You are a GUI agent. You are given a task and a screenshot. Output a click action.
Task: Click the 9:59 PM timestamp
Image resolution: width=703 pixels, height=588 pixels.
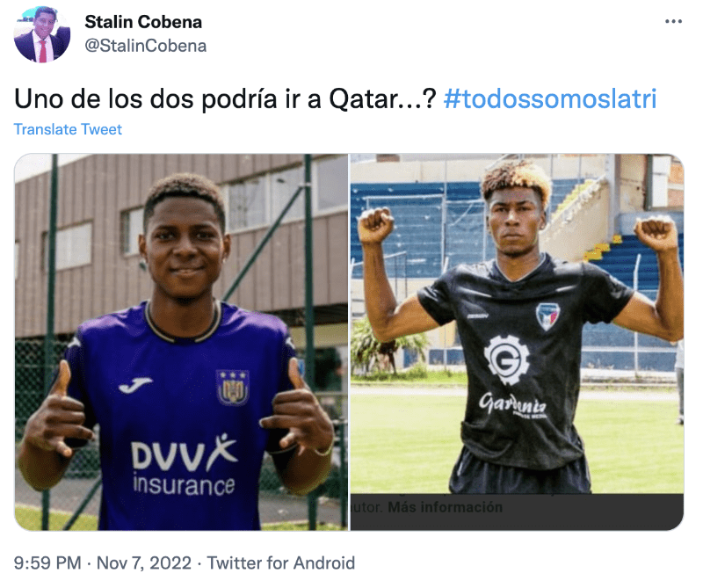51,563
